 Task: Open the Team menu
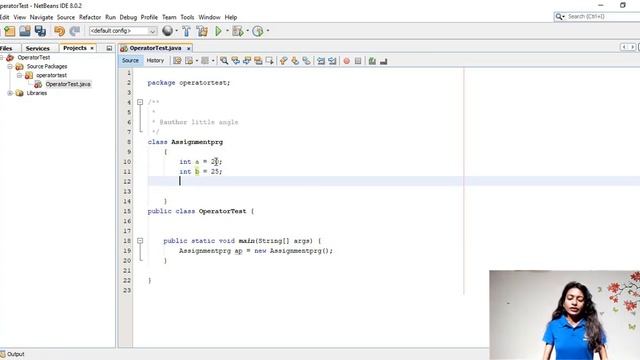[169, 17]
